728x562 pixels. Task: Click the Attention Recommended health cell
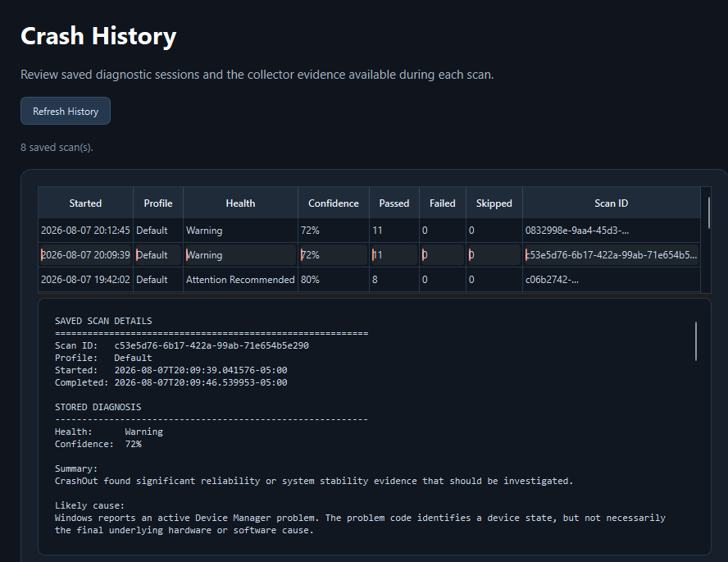coord(240,280)
